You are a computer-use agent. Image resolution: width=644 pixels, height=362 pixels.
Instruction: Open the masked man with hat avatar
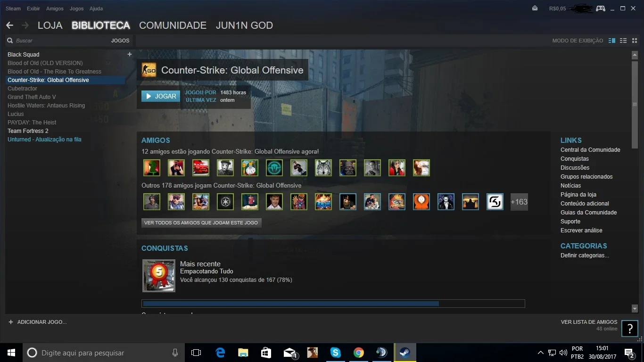[x=225, y=168]
